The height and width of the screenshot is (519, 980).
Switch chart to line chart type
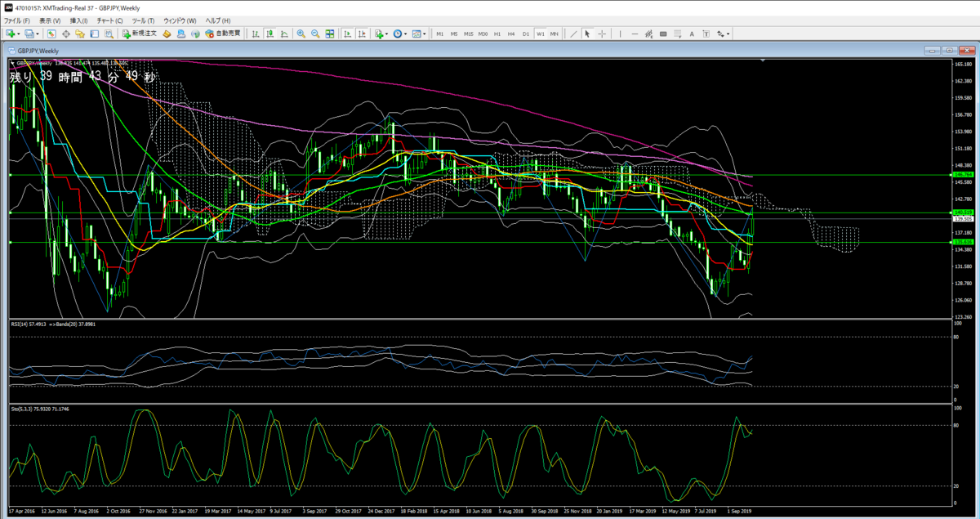pyautogui.click(x=284, y=34)
